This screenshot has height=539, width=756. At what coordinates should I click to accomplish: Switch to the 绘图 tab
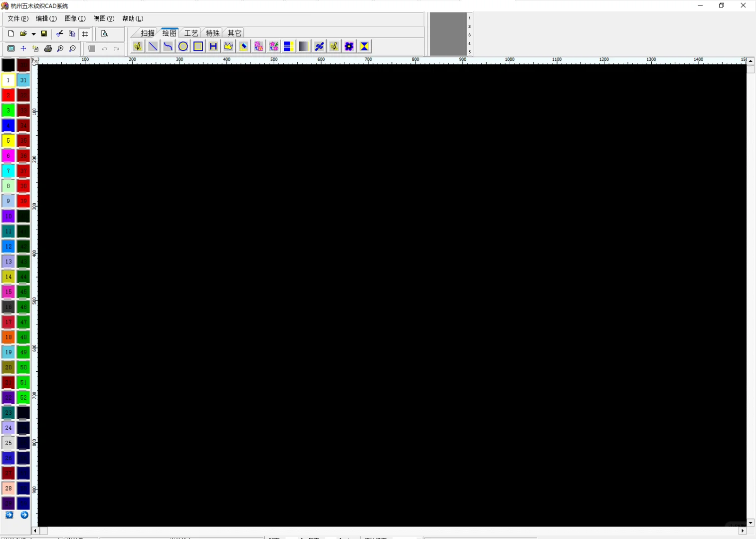point(169,33)
